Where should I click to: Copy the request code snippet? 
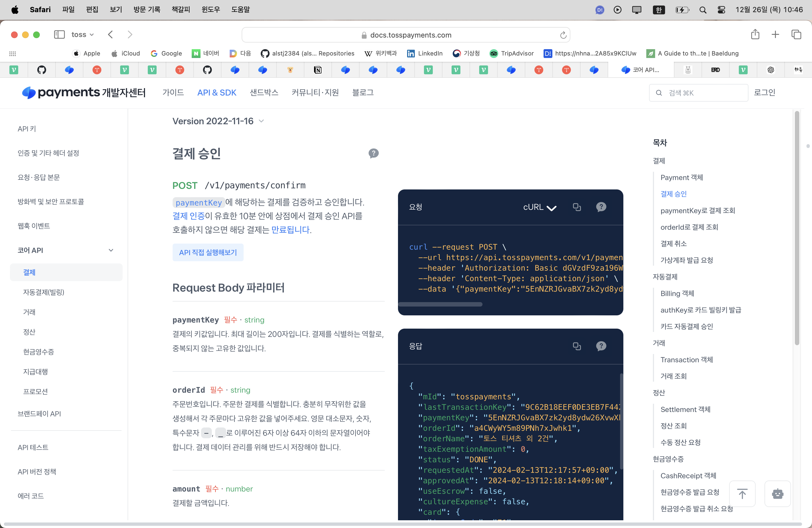(577, 207)
